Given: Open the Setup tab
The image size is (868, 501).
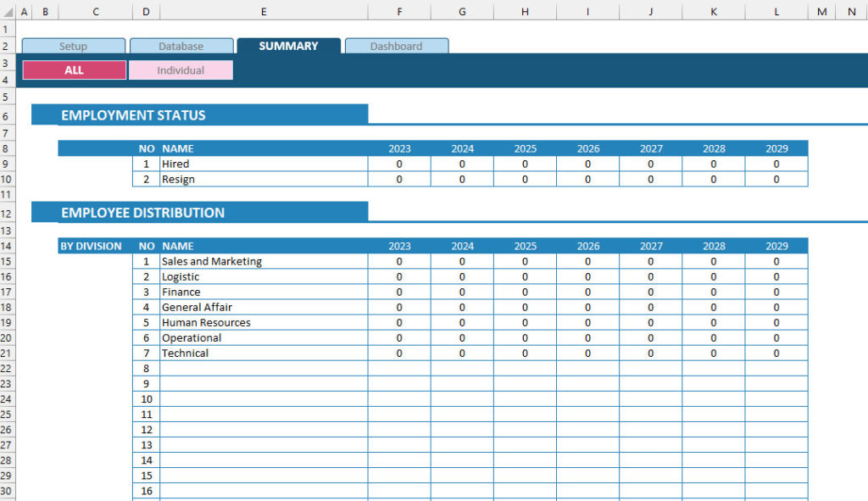Looking at the screenshot, I should (x=74, y=46).
